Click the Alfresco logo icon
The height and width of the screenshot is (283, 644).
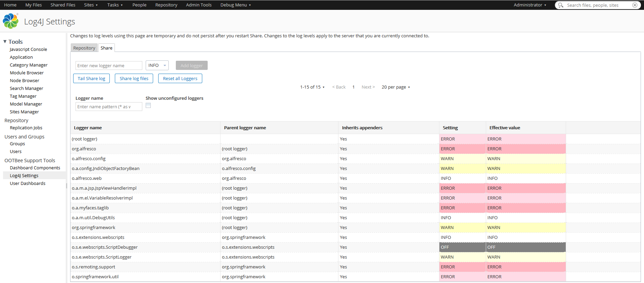(11, 21)
